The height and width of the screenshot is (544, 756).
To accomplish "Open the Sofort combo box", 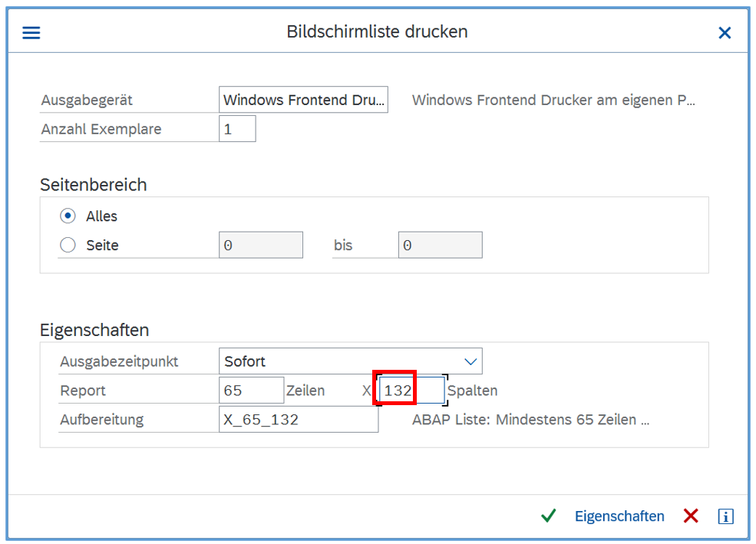I will [342, 361].
